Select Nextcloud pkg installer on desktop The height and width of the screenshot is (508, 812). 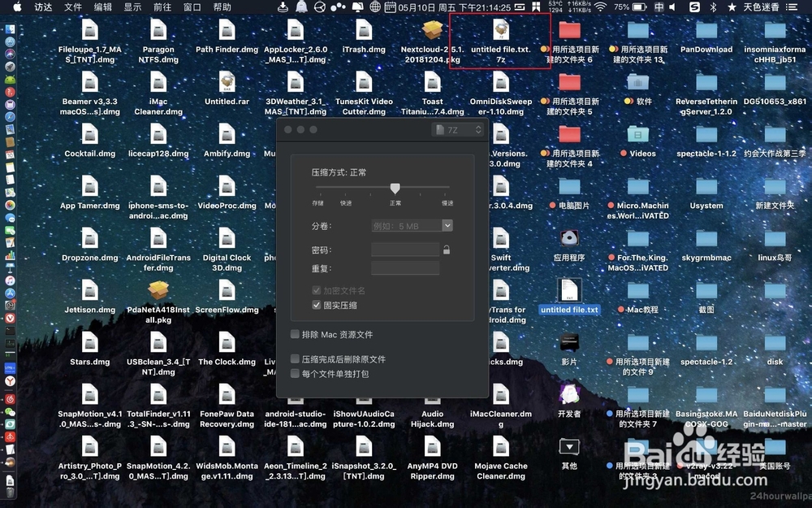[433, 41]
